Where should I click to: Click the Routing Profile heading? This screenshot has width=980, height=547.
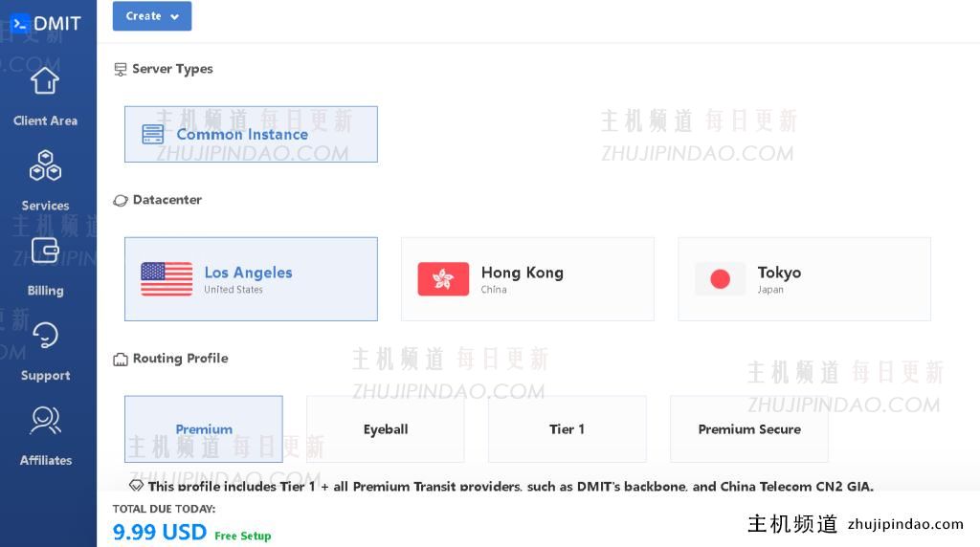click(x=180, y=359)
